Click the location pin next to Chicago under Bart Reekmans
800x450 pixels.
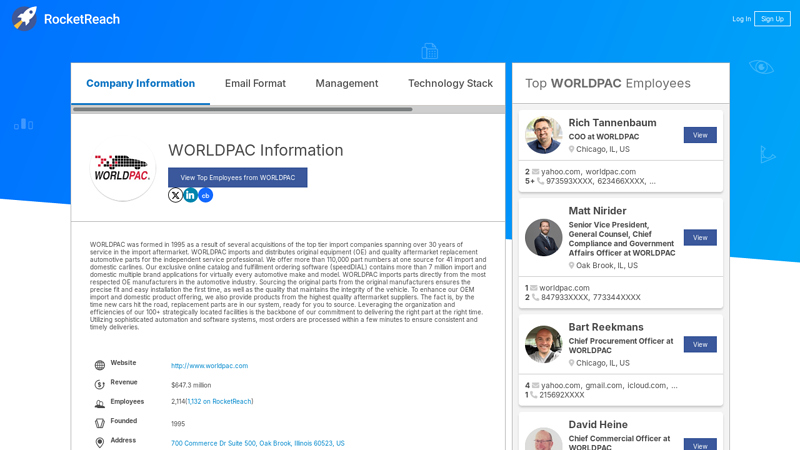coord(571,363)
